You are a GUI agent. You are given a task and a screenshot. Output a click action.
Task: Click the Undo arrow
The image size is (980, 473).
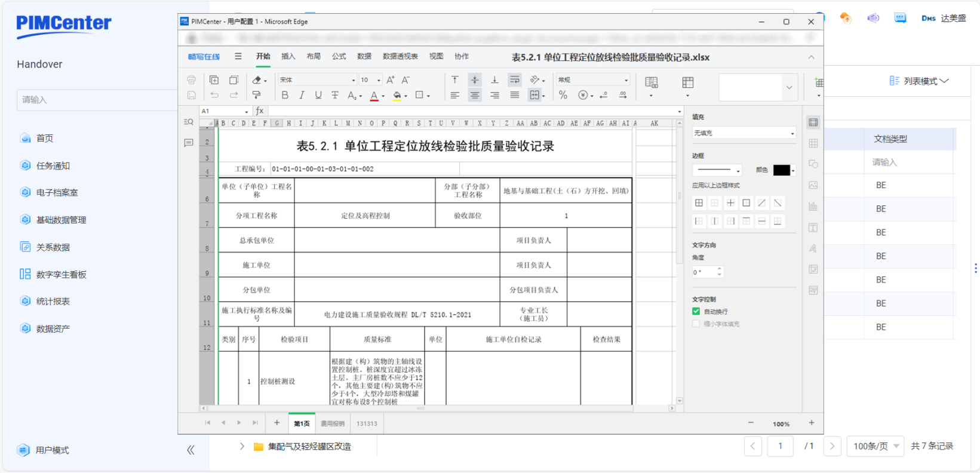(214, 95)
